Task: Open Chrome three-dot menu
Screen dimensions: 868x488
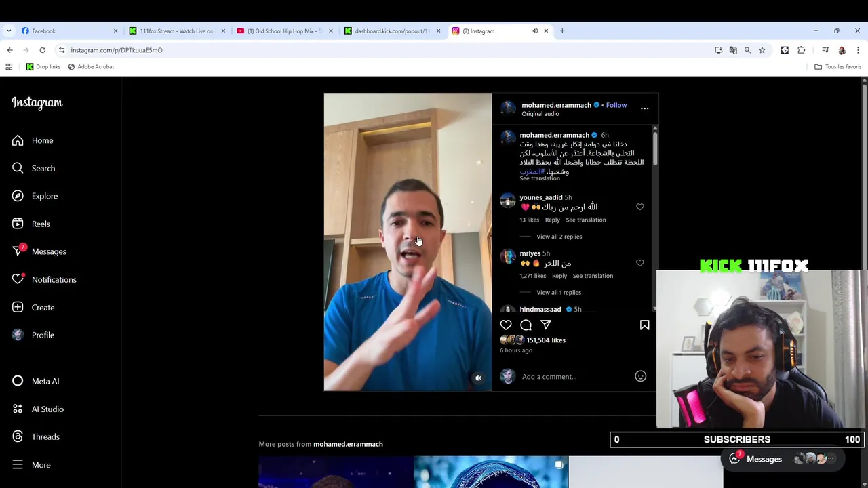Action: tap(858, 50)
